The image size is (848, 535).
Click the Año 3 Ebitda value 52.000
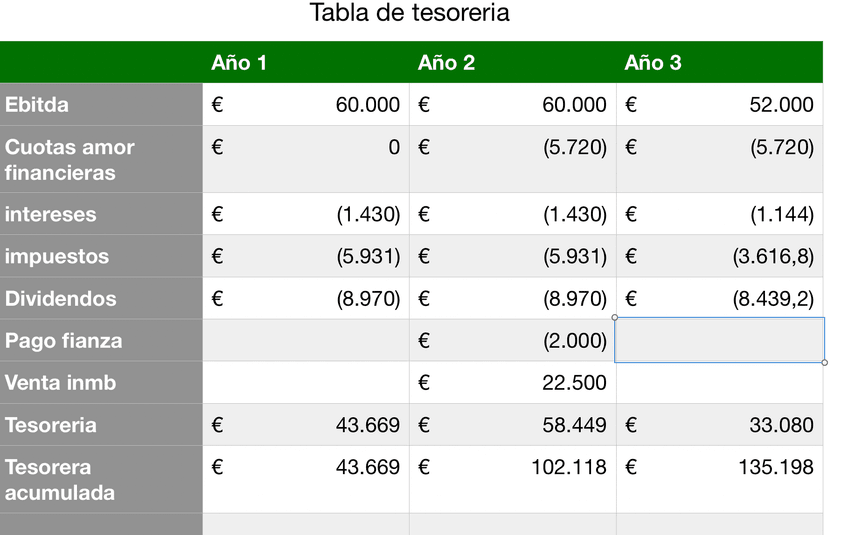click(x=719, y=105)
